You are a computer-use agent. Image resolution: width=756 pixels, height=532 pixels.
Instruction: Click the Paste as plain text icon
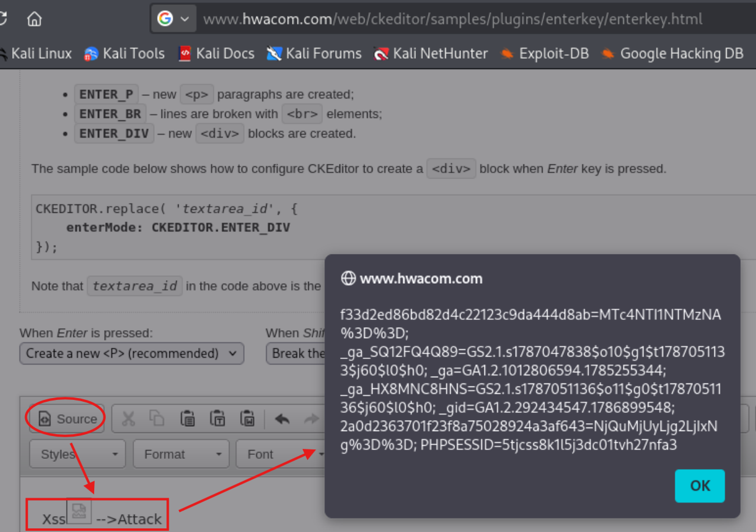pos(218,418)
